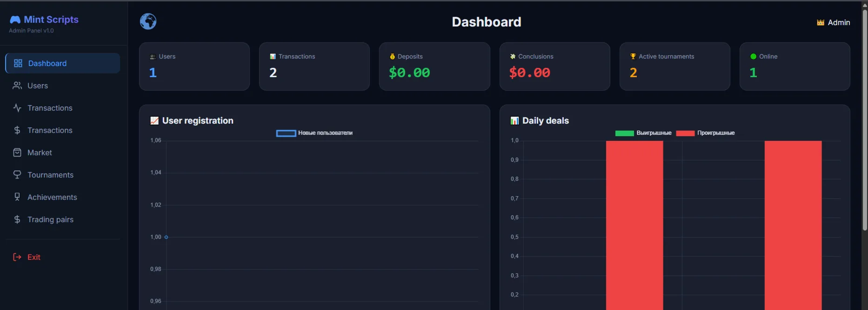Click the page vertical scrollbar thumb
Screen dimensions: 868x310
pyautogui.click(x=865, y=120)
